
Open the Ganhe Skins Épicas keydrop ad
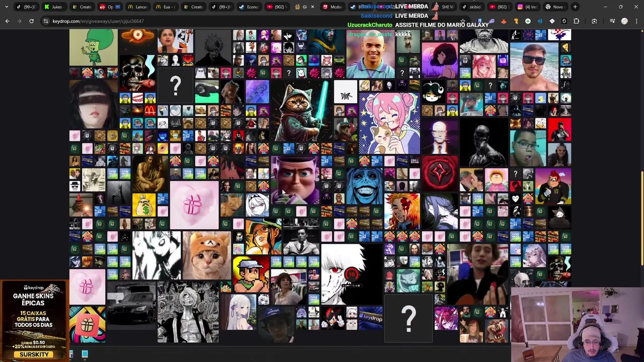34,321
